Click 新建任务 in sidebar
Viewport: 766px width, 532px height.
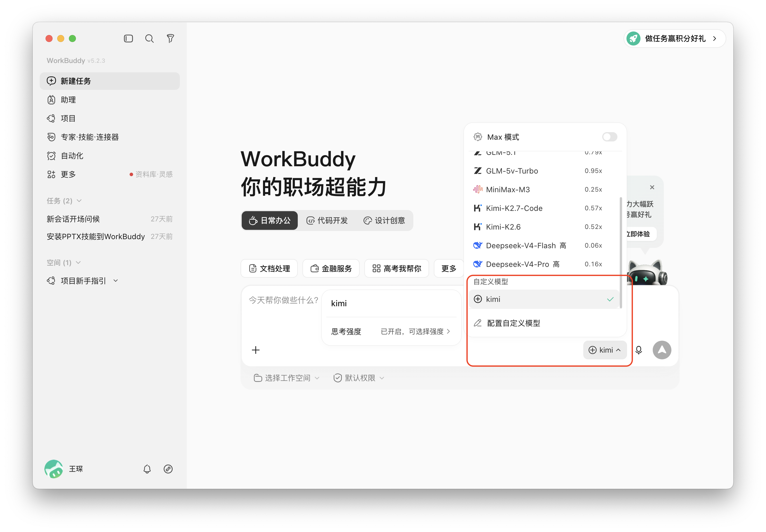pyautogui.click(x=110, y=81)
